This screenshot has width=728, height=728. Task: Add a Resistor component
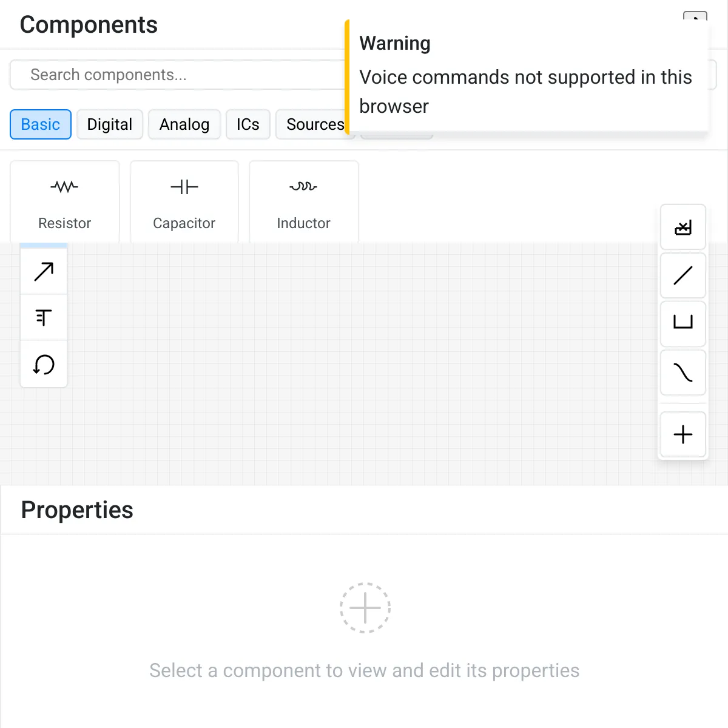click(x=65, y=202)
